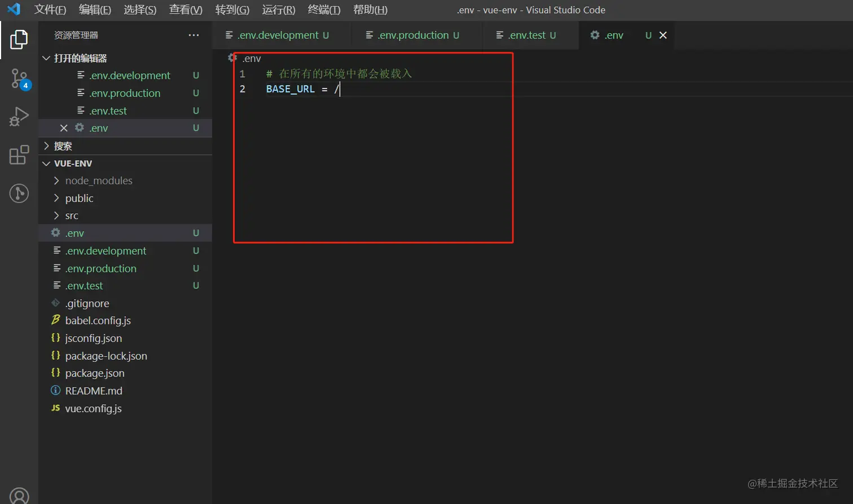
Task: Open the Run and Debug view
Action: 19,117
